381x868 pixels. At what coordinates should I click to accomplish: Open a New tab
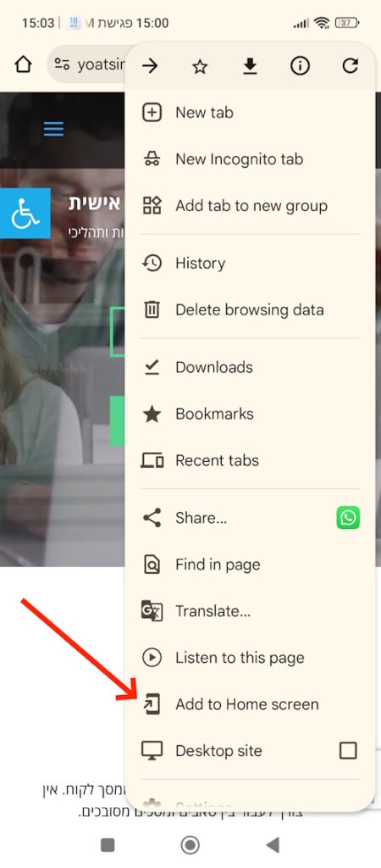pyautogui.click(x=250, y=113)
